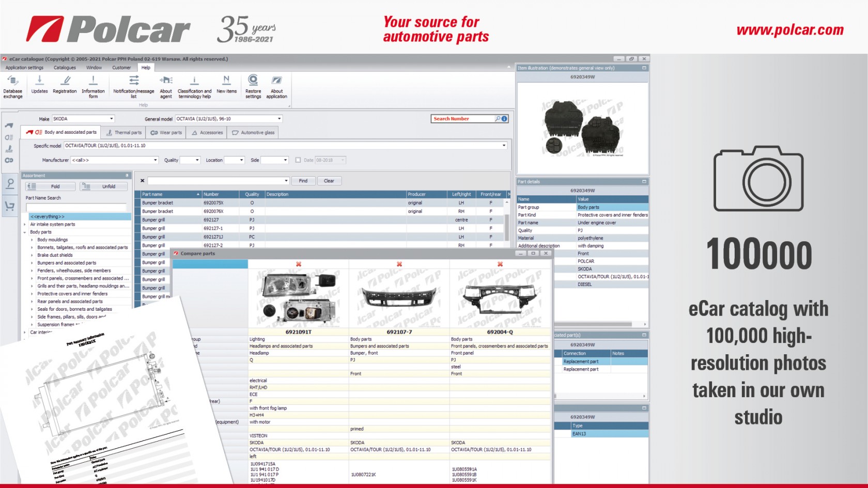The height and width of the screenshot is (488, 868).
Task: Click the Restore settings icon
Action: click(x=253, y=86)
